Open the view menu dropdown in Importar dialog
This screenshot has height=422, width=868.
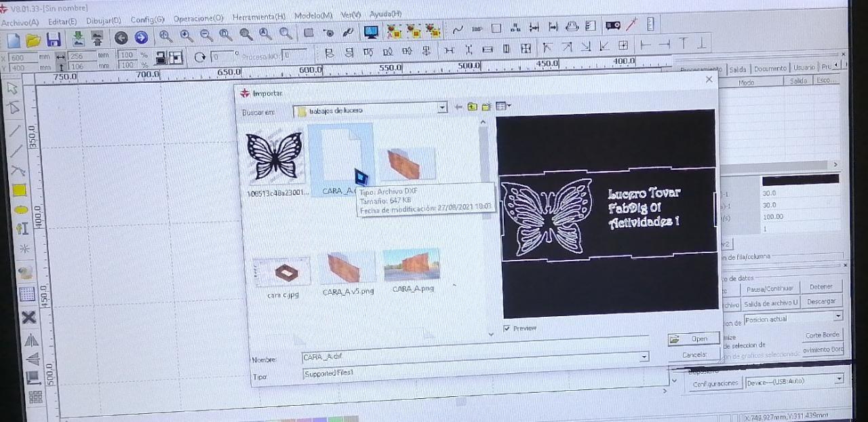point(503,106)
